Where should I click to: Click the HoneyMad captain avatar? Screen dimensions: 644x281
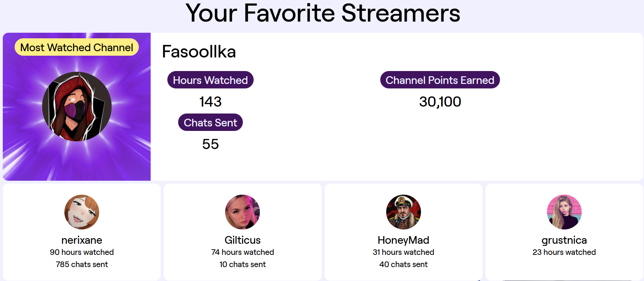tap(404, 212)
